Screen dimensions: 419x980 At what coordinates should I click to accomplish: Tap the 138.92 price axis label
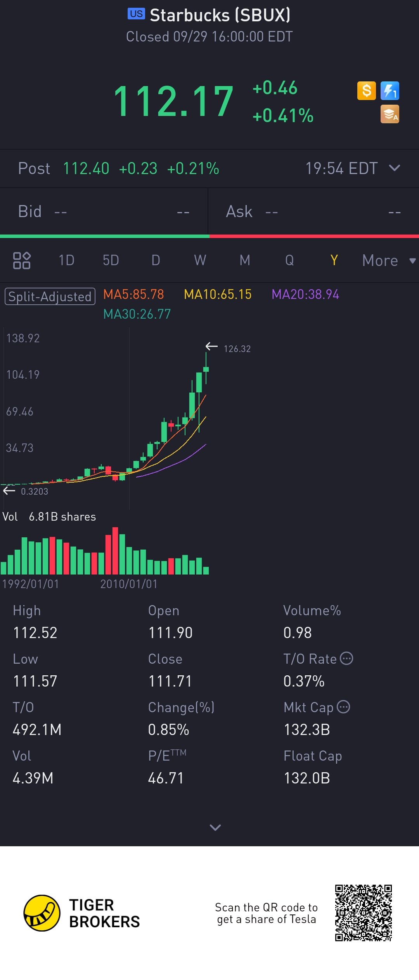click(23, 338)
